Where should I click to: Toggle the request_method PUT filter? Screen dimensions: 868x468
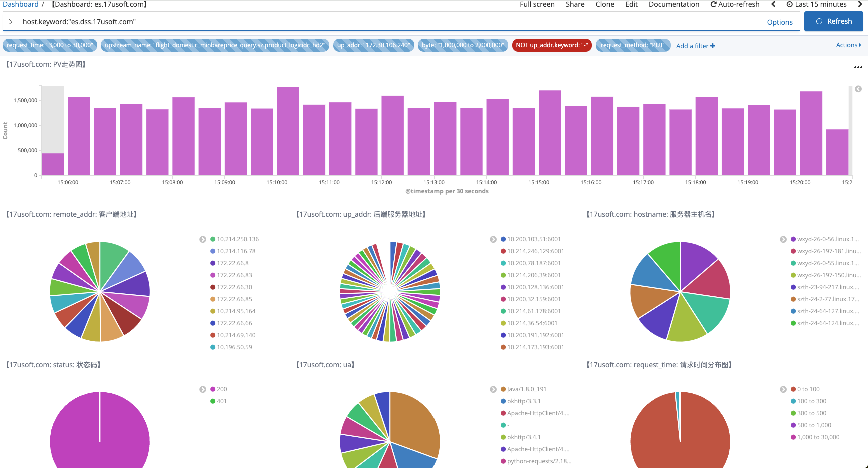pyautogui.click(x=633, y=45)
